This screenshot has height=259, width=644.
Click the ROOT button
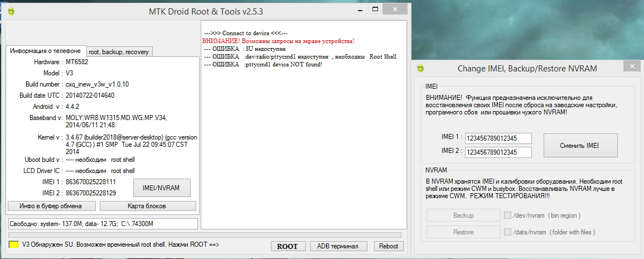[x=287, y=246]
